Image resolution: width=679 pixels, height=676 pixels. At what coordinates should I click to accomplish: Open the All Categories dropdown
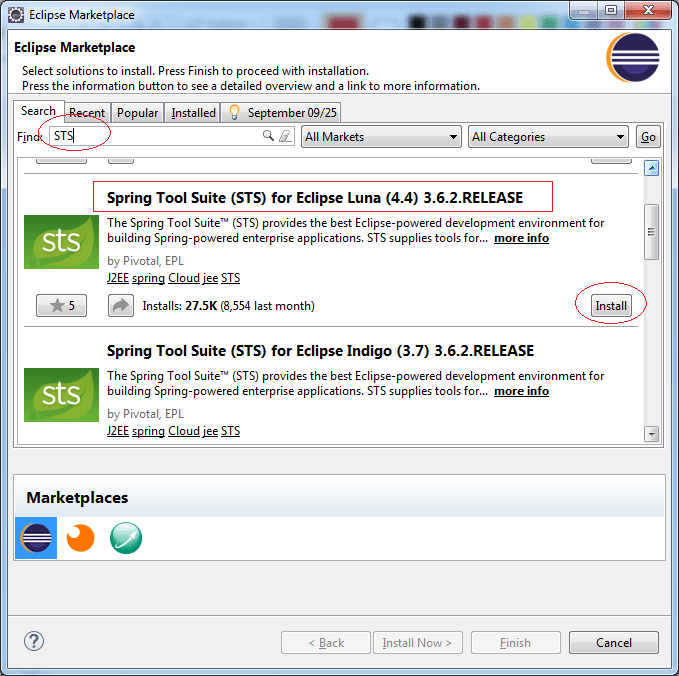[x=548, y=137]
